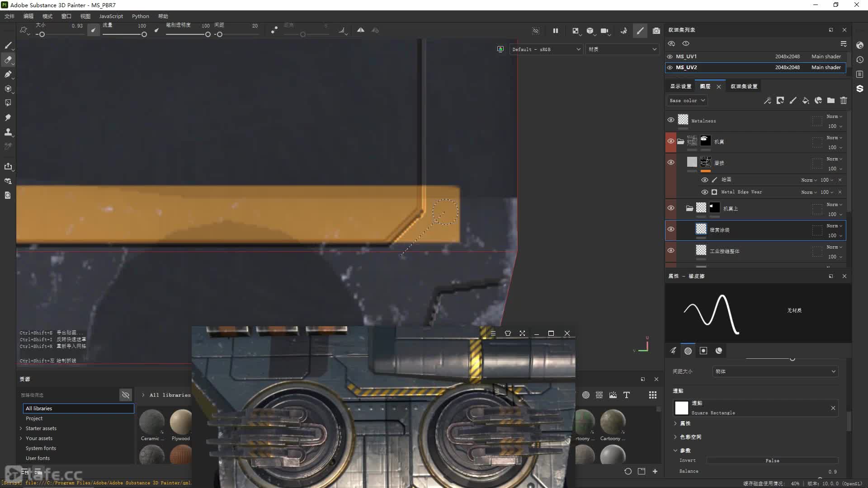Select All libraries in assets panel
868x488 pixels.
point(78,408)
